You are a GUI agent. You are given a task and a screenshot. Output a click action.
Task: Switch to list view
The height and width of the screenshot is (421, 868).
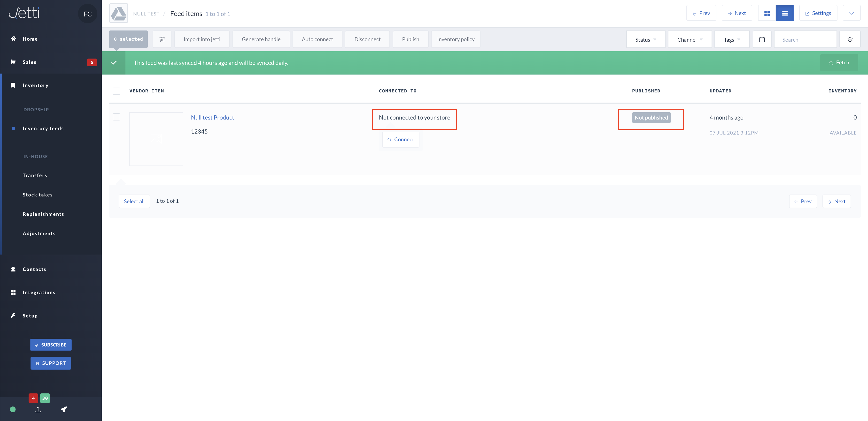[x=785, y=13]
